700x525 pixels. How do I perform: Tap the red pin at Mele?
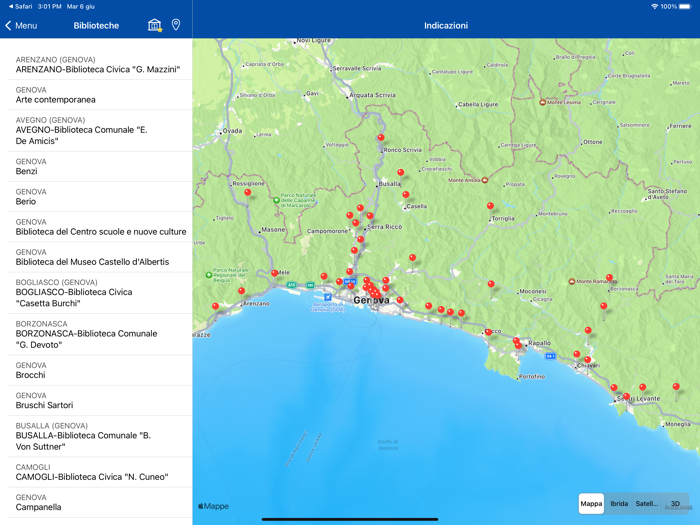[275, 273]
